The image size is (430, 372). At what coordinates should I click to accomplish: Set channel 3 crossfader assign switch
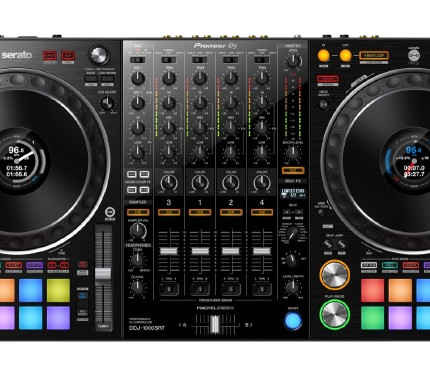[x=169, y=289]
